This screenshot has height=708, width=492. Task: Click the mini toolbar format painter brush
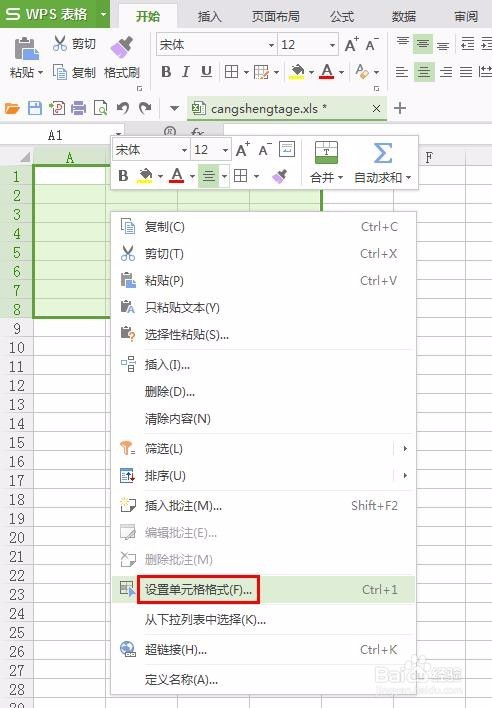click(x=280, y=176)
